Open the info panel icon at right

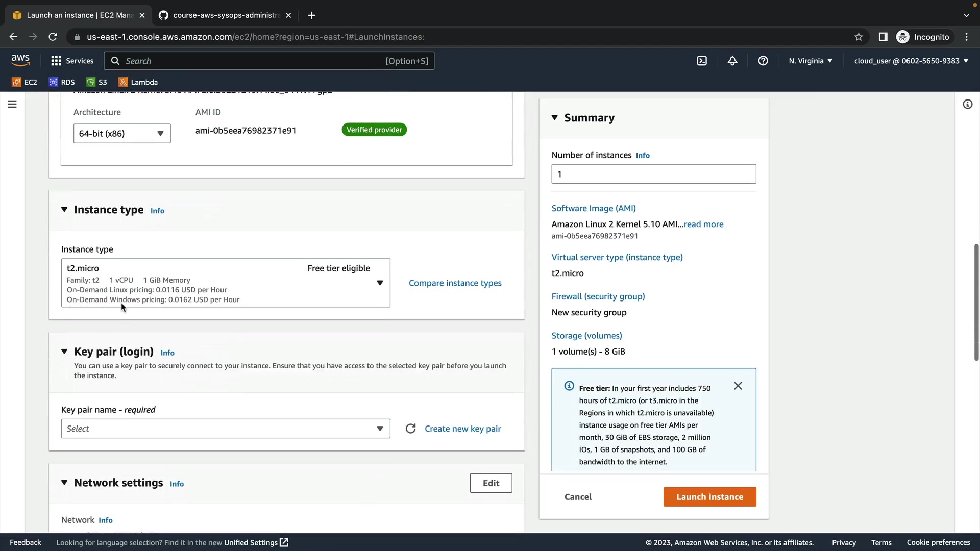click(x=967, y=104)
